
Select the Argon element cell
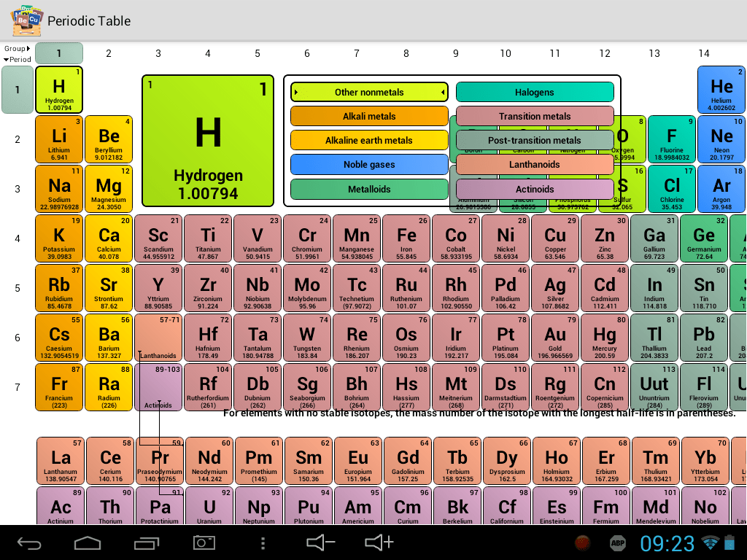pyautogui.click(x=721, y=189)
